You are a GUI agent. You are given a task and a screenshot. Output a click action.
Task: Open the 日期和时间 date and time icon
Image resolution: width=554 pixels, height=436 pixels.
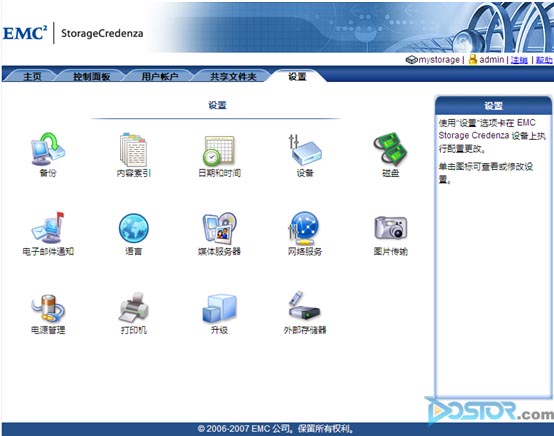tap(219, 150)
